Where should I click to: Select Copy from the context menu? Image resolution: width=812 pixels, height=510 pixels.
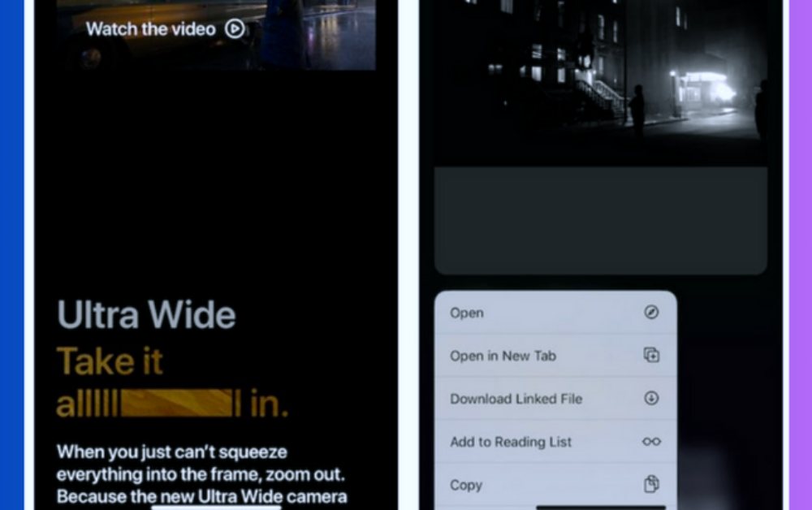pyautogui.click(x=466, y=485)
